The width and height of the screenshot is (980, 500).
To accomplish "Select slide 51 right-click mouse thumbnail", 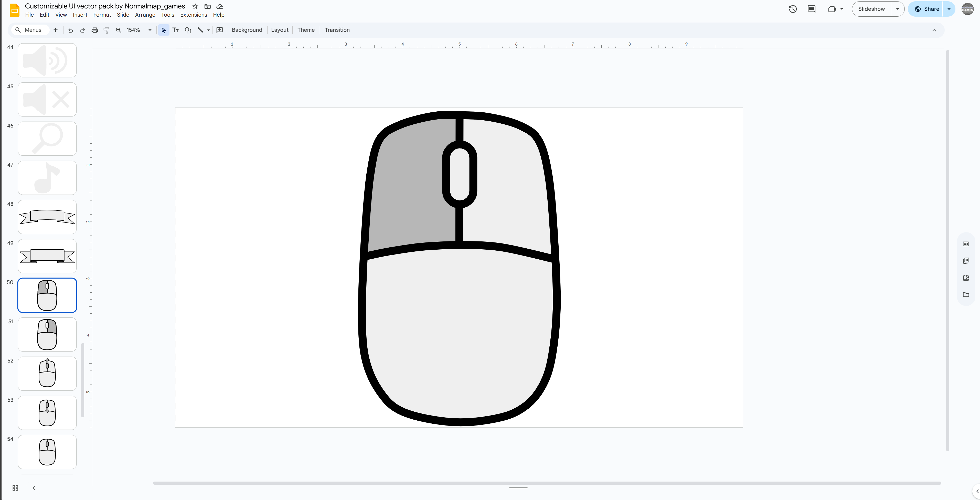I will click(x=47, y=334).
